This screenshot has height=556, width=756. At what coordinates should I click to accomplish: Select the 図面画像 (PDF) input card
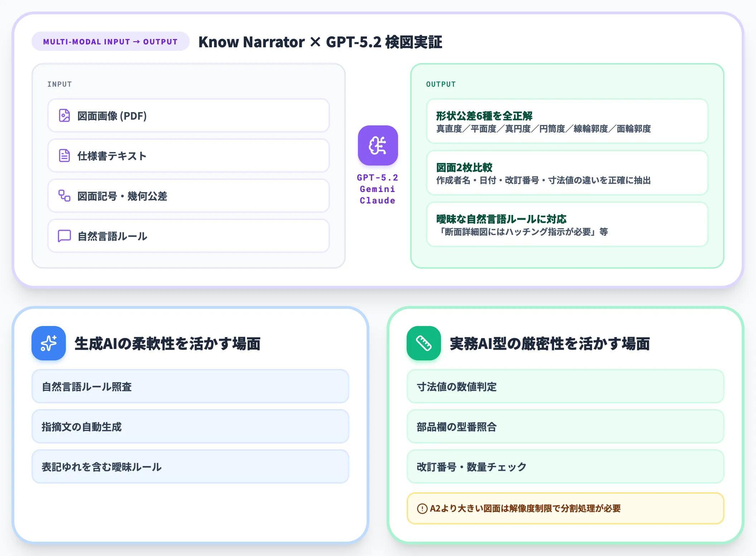point(189,116)
